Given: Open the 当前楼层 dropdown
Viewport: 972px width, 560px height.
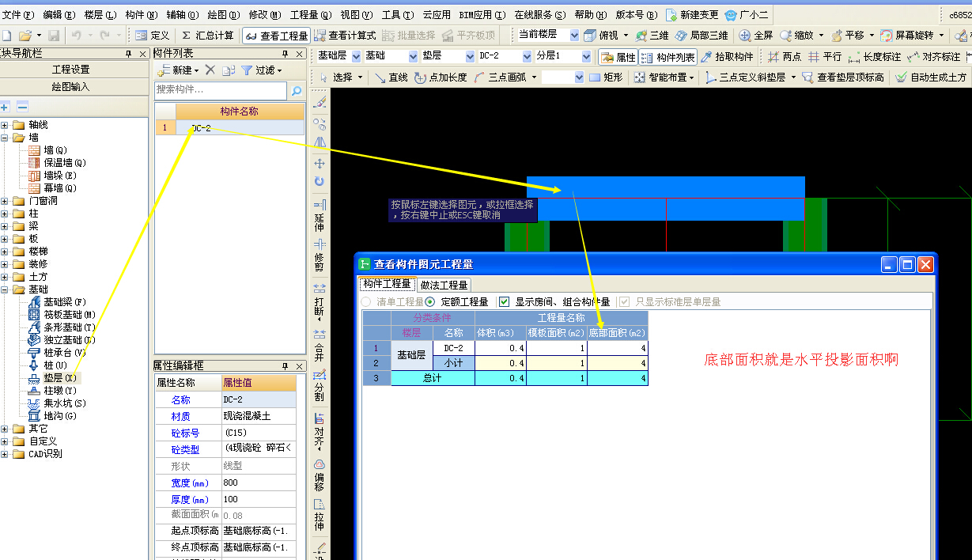Looking at the screenshot, I should 573,35.
